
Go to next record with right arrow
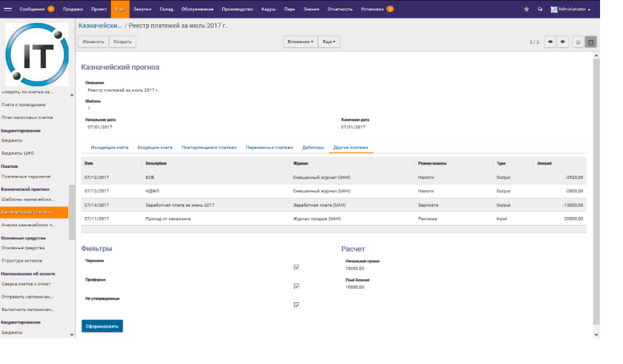[563, 42]
